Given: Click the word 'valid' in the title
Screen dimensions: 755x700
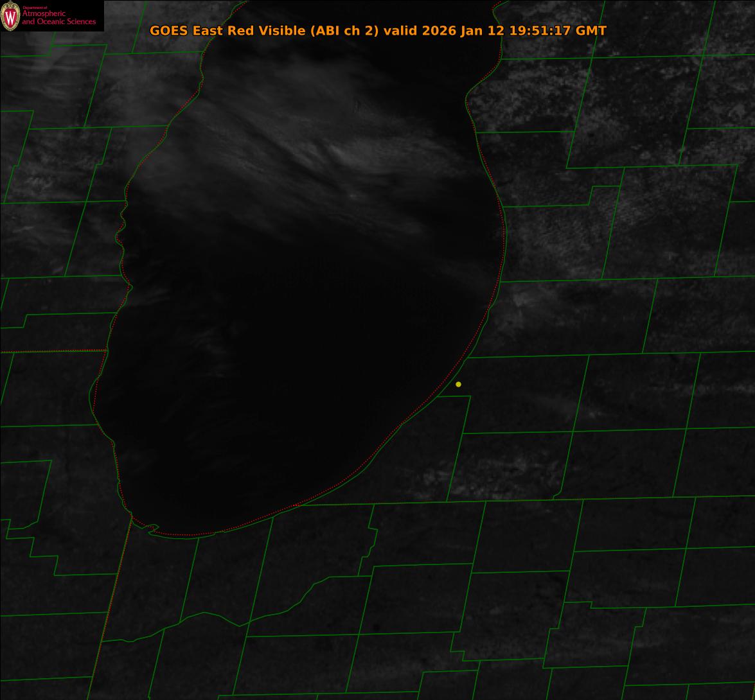Looking at the screenshot, I should pyautogui.click(x=400, y=30).
